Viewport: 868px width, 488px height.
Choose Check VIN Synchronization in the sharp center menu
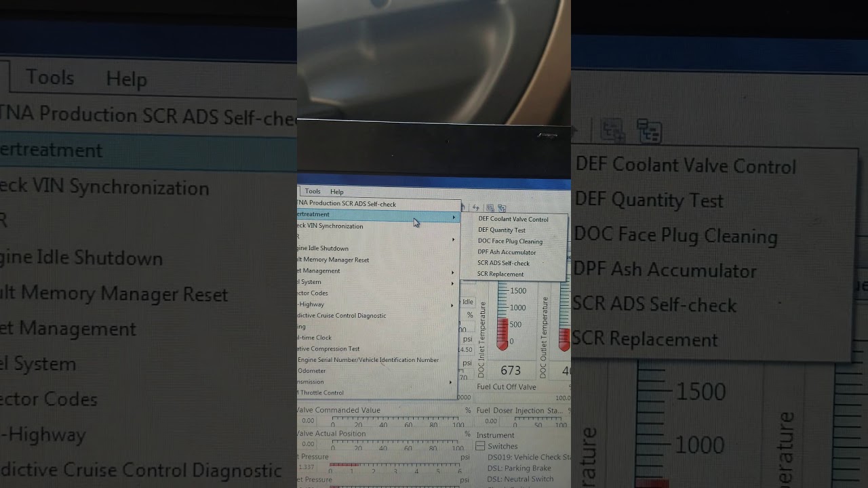[x=330, y=226]
